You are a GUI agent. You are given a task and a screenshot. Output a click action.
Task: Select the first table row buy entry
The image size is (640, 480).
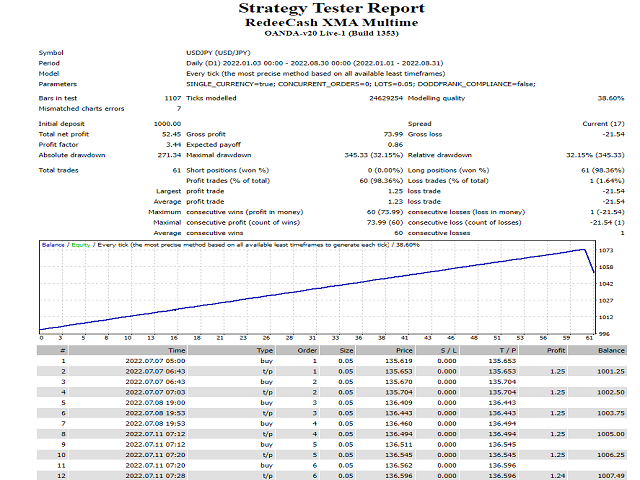[265, 361]
